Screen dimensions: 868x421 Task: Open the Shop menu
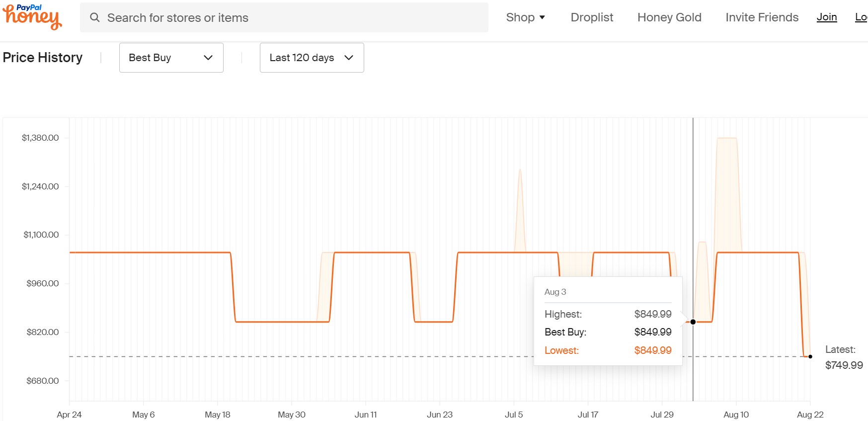pyautogui.click(x=526, y=17)
